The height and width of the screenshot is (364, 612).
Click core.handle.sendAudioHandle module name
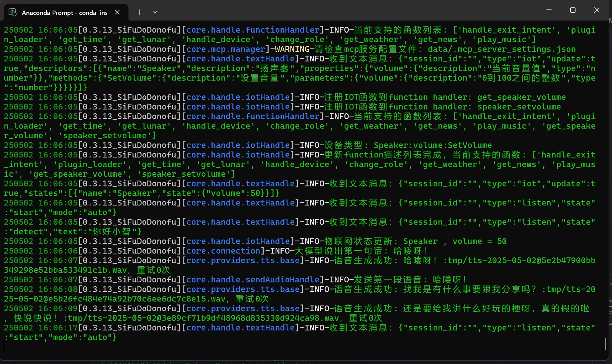click(253, 279)
